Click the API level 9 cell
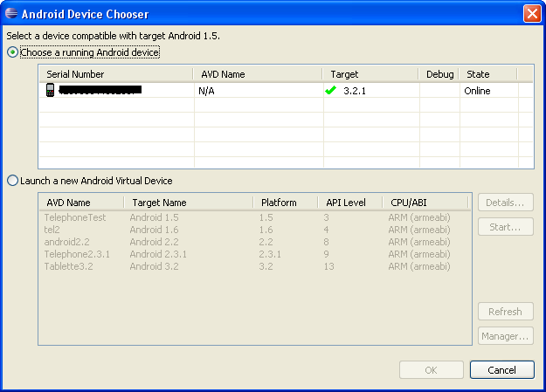 (326, 254)
